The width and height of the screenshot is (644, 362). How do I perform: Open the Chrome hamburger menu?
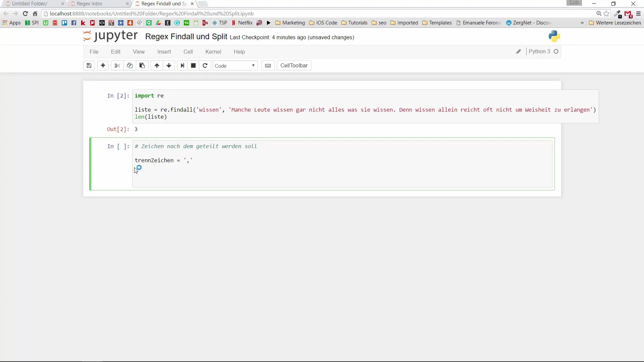[638, 14]
